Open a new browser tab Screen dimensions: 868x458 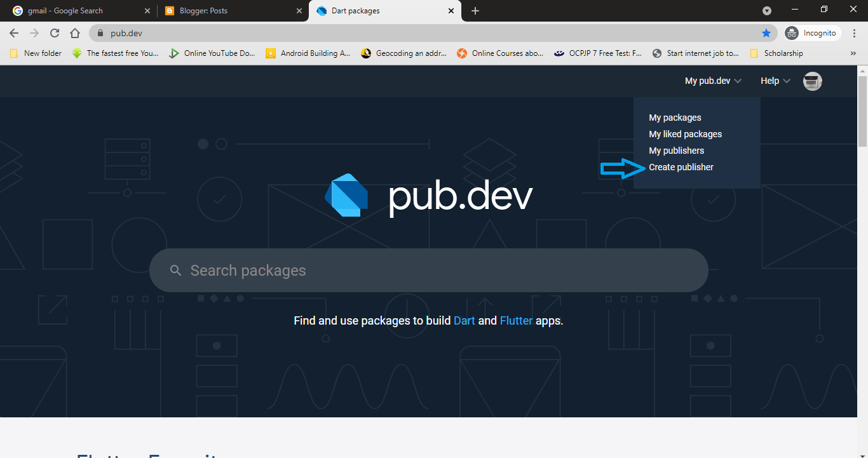474,10
